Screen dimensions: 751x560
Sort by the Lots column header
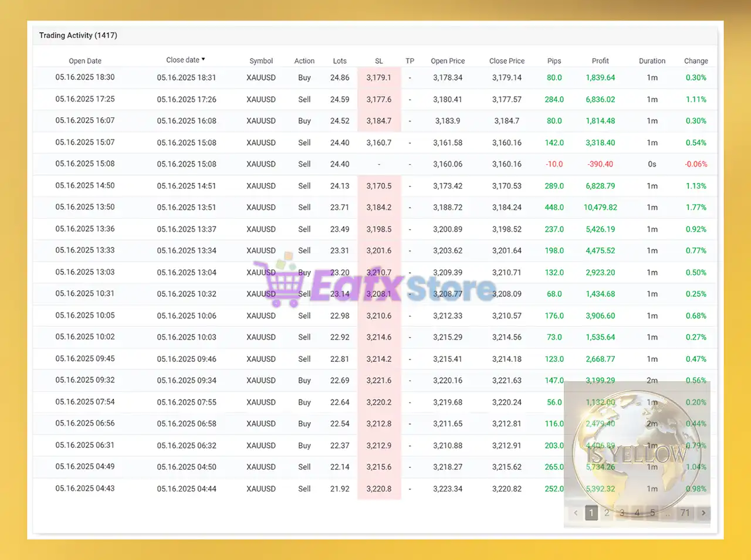pos(340,61)
